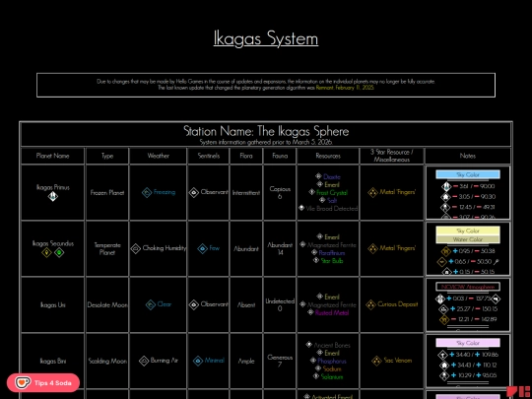Click the Notes column header
Screen dimensions: 532x399
468,156
